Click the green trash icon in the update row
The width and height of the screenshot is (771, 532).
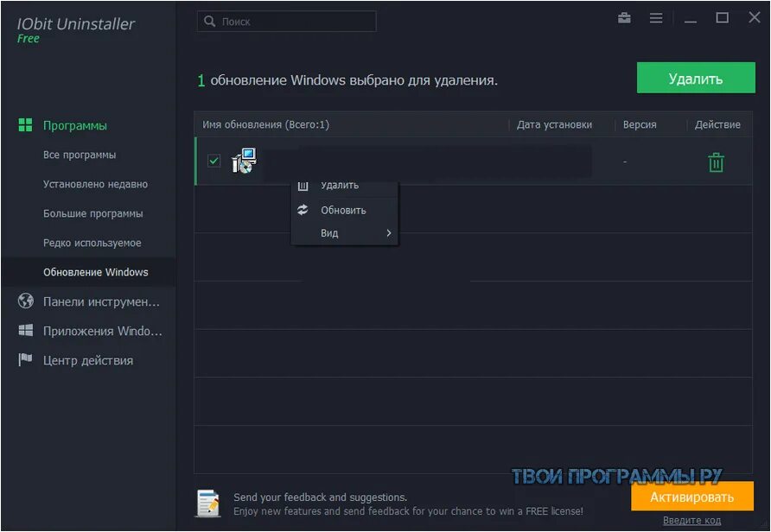(716, 162)
